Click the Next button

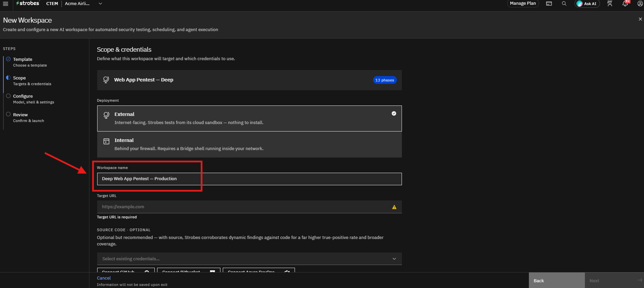point(615,281)
